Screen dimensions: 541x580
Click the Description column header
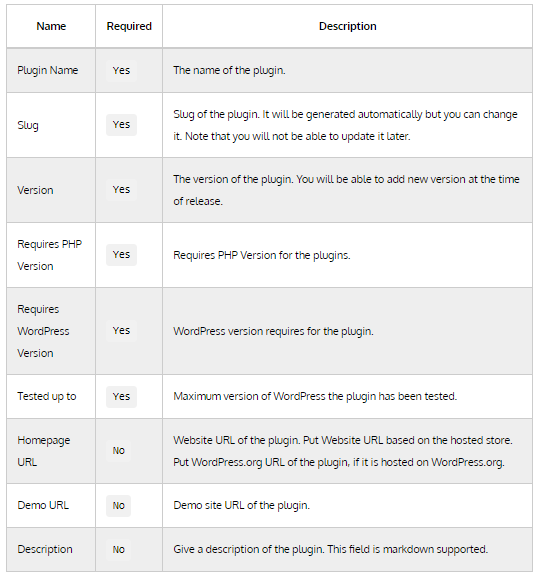[x=347, y=26]
